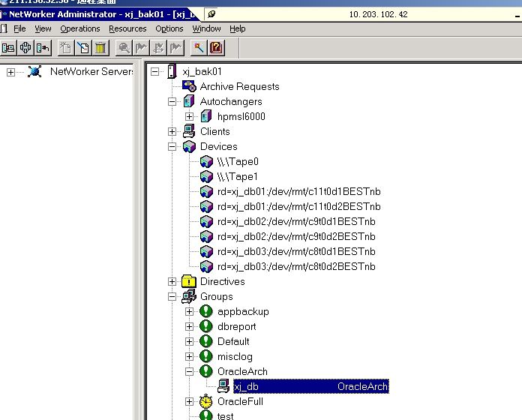Click the remote desktop pin icon
Image resolution: width=522 pixels, height=420 pixels.
211,14
